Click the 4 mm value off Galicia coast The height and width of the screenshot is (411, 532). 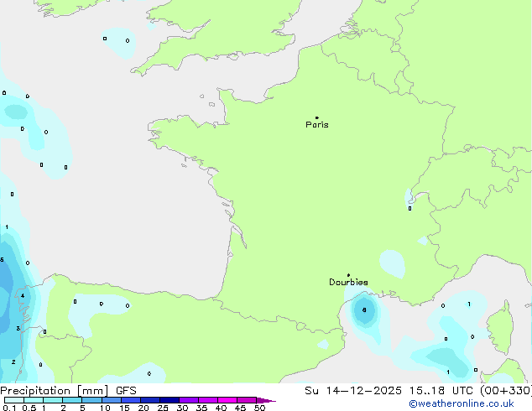23,296
